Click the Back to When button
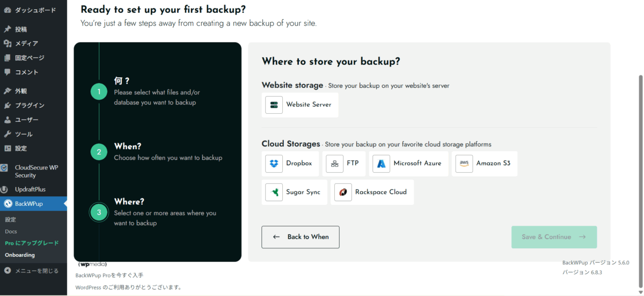The height and width of the screenshot is (296, 644). tap(301, 237)
